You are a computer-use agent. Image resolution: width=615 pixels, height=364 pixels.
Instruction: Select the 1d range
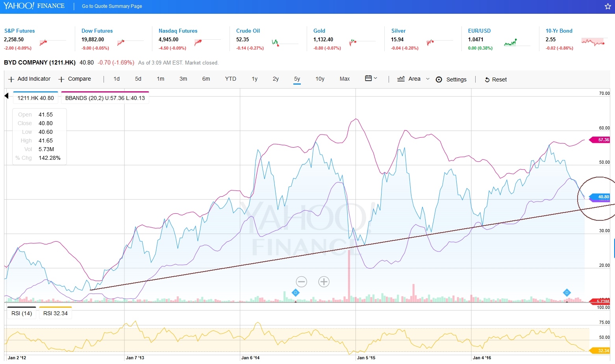117,79
